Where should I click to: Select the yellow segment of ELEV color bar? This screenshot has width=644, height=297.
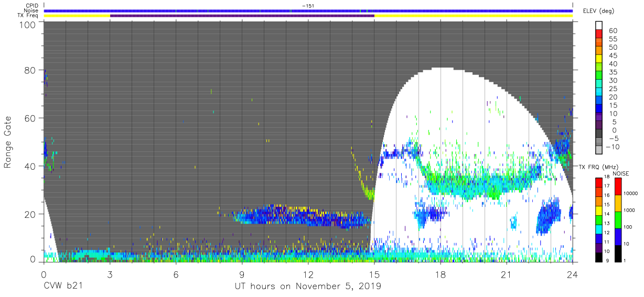[598, 59]
